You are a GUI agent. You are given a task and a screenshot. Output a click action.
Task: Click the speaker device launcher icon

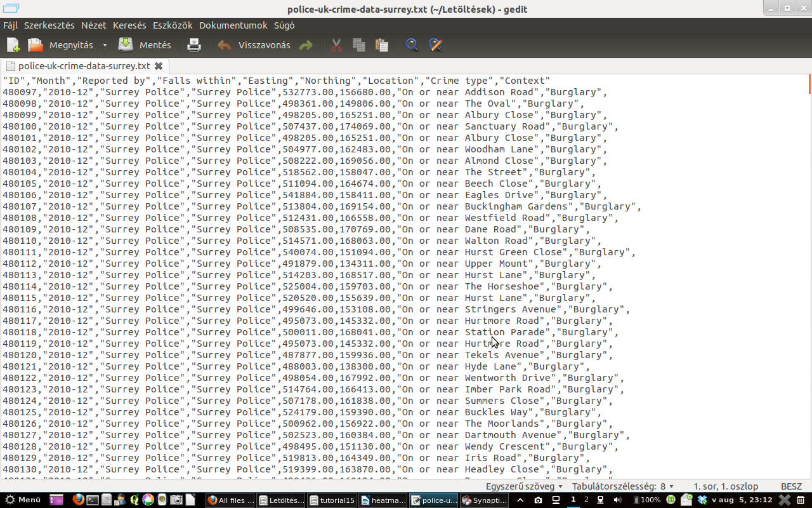162,500
